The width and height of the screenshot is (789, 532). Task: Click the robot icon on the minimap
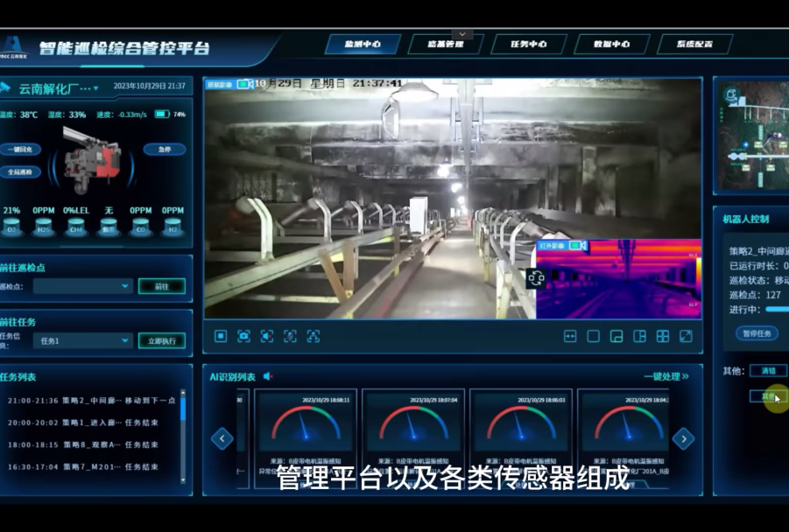coord(731,94)
